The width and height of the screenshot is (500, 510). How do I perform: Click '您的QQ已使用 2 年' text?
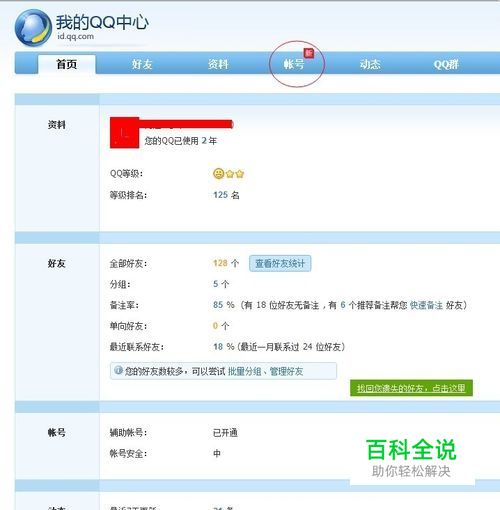click(x=180, y=141)
